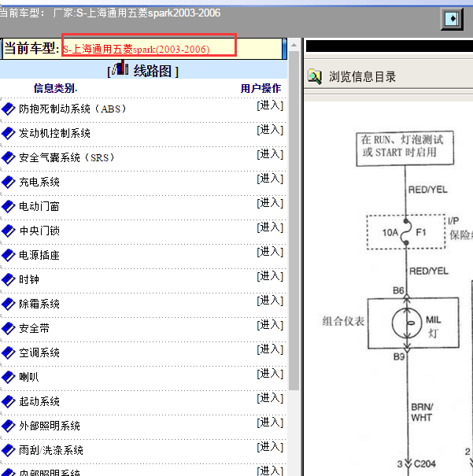Screen dimensions: 473x476
Task: Open the current vehicle model link S-上海通用五菱spark(2003-2006)
Action: click(136, 50)
